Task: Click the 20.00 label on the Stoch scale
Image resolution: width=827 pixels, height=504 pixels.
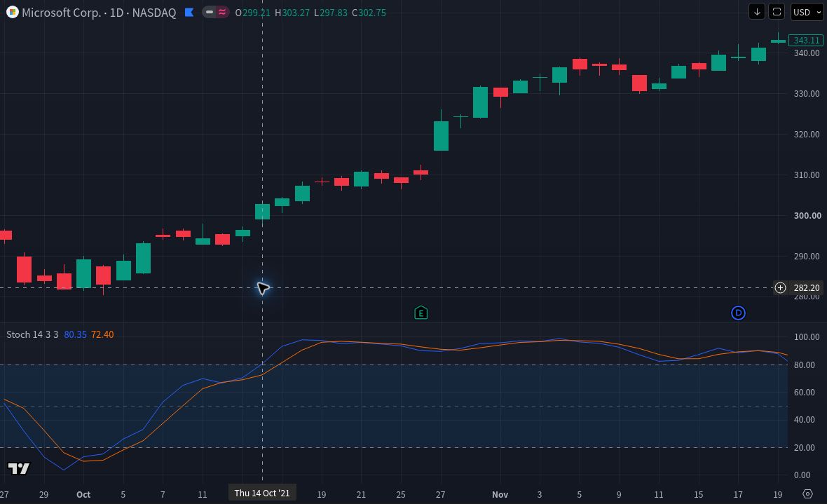Action: pyautogui.click(x=805, y=447)
